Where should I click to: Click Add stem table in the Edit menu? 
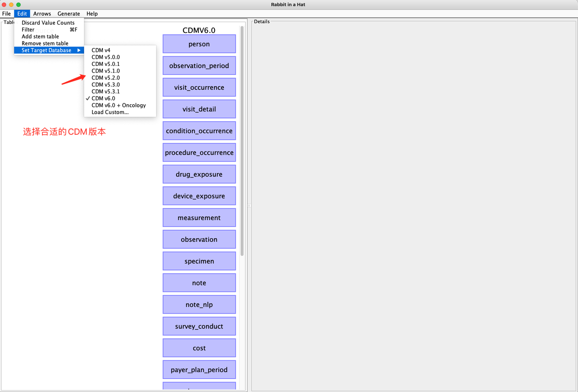[x=40, y=36]
